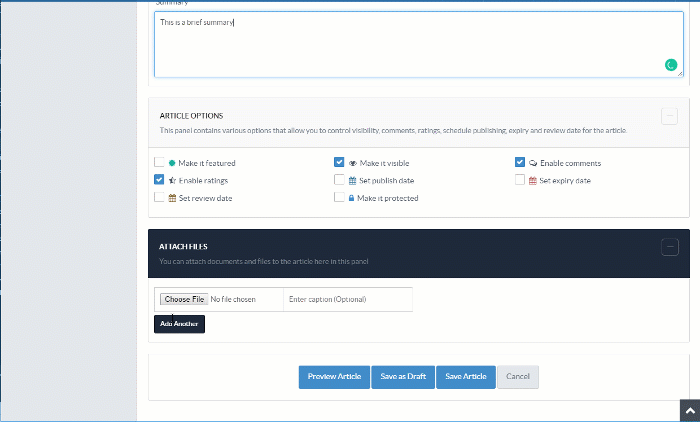
Task: Click Save as Draft
Action: 403,376
